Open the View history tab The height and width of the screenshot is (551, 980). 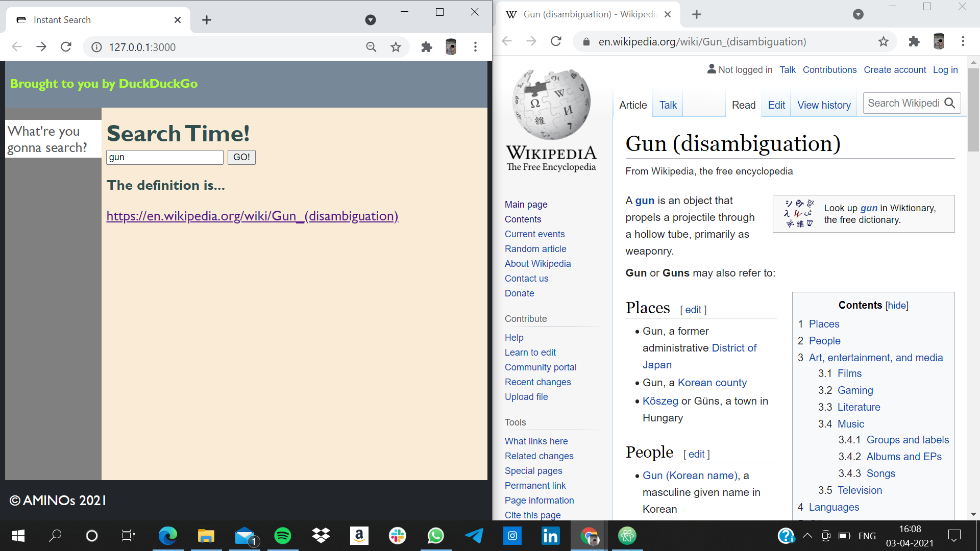(x=824, y=105)
